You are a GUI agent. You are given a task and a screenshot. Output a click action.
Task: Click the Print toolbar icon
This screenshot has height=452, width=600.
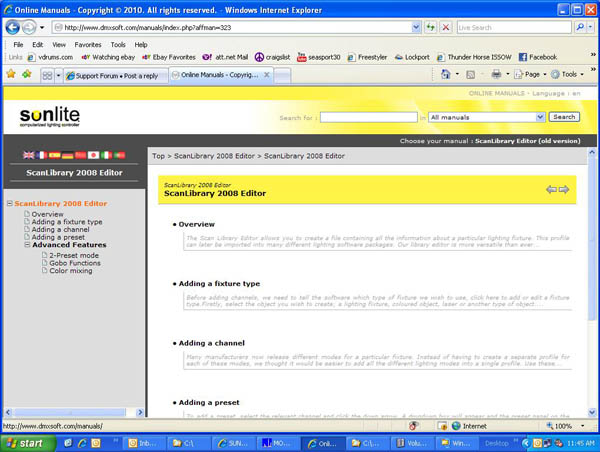click(496, 74)
